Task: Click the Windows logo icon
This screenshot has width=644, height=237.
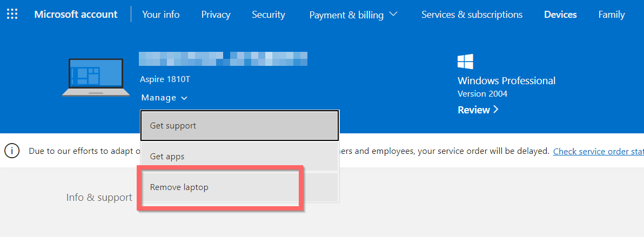Action: coord(465,61)
